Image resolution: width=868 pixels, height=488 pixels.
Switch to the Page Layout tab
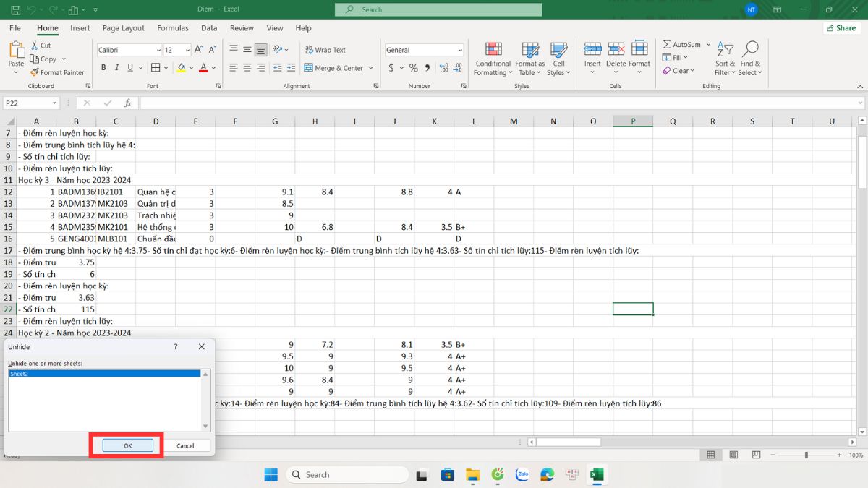124,28
